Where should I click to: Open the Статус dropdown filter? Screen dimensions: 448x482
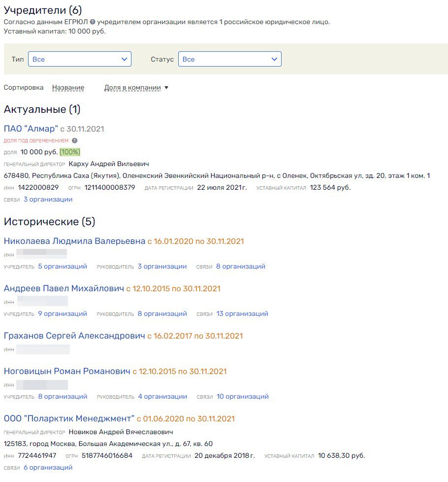pos(230,59)
